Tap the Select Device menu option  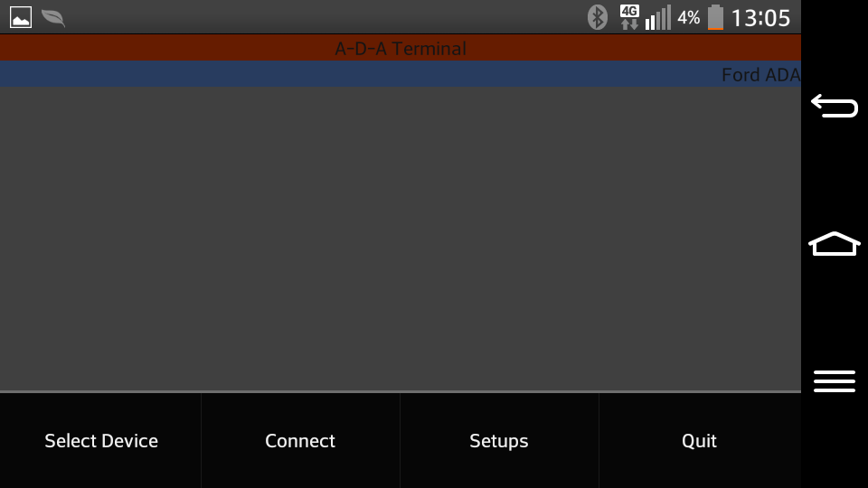tap(100, 441)
